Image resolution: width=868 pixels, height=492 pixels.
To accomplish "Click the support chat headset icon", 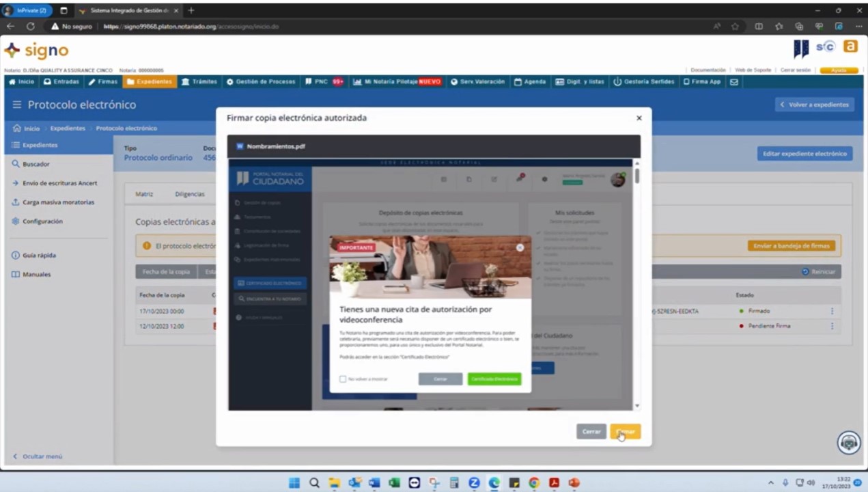I will pyautogui.click(x=849, y=443).
